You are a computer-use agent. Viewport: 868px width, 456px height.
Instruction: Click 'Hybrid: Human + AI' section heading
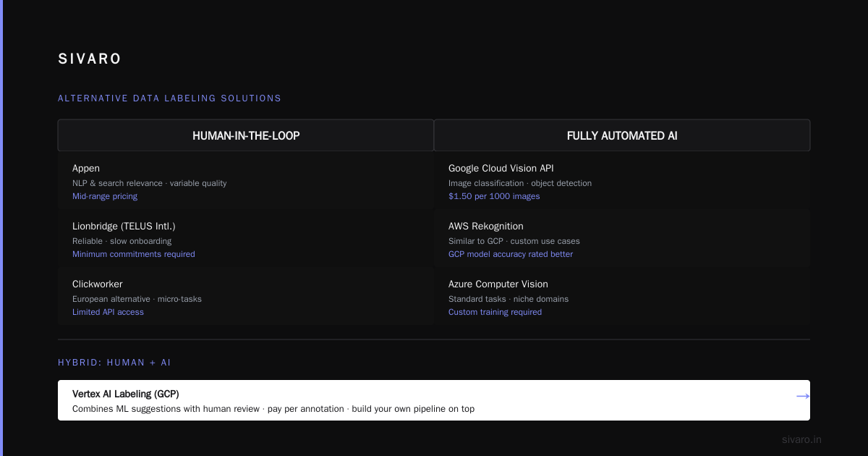point(114,363)
